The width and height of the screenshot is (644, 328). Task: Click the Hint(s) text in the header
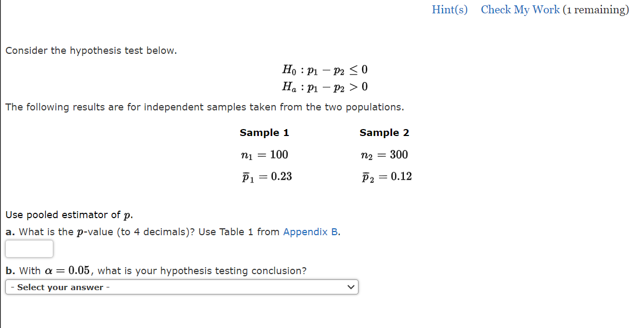coord(449,10)
